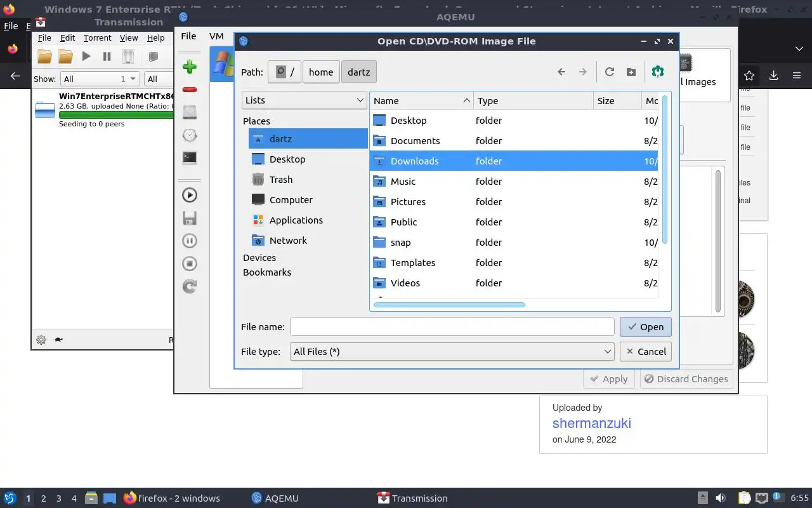Click the red remove VM minus icon
This screenshot has height=508, width=812.
click(190, 90)
